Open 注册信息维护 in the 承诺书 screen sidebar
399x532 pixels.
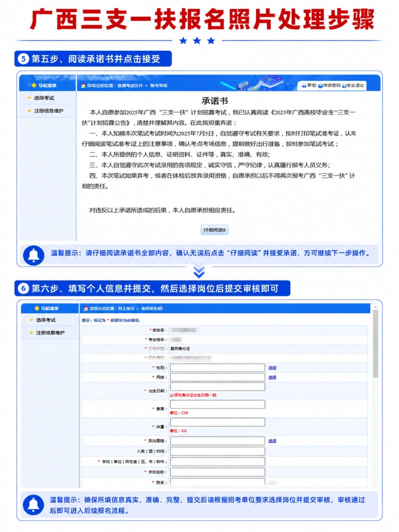[49, 111]
